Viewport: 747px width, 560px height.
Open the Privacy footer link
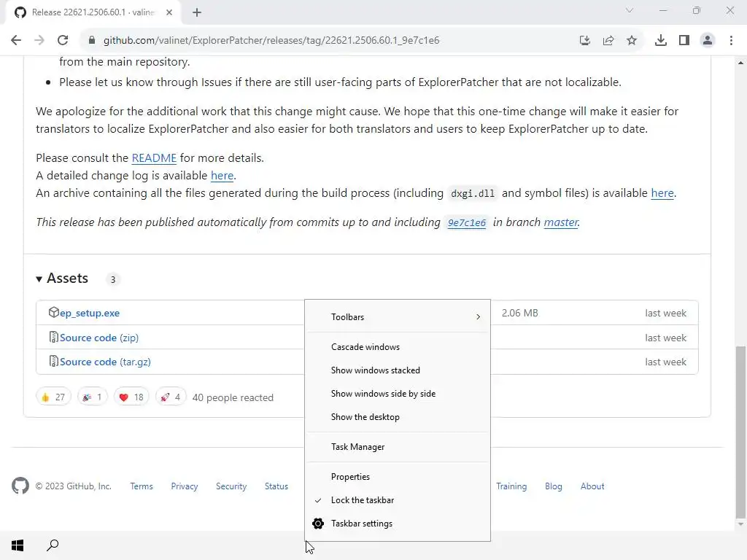tap(185, 486)
